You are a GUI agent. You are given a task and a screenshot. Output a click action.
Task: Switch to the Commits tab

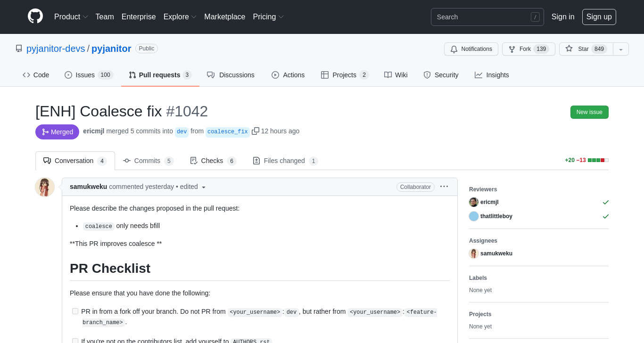pos(148,161)
